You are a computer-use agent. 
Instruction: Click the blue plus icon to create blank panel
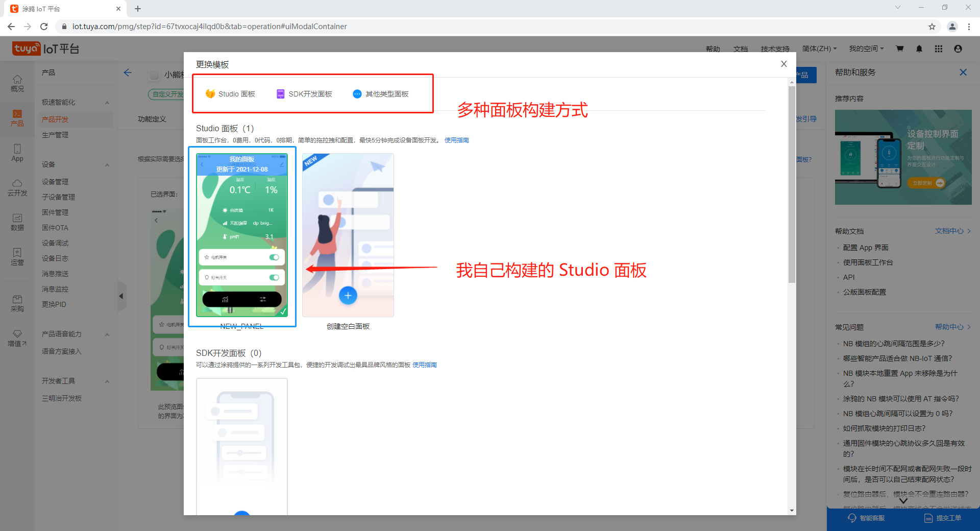(x=348, y=295)
